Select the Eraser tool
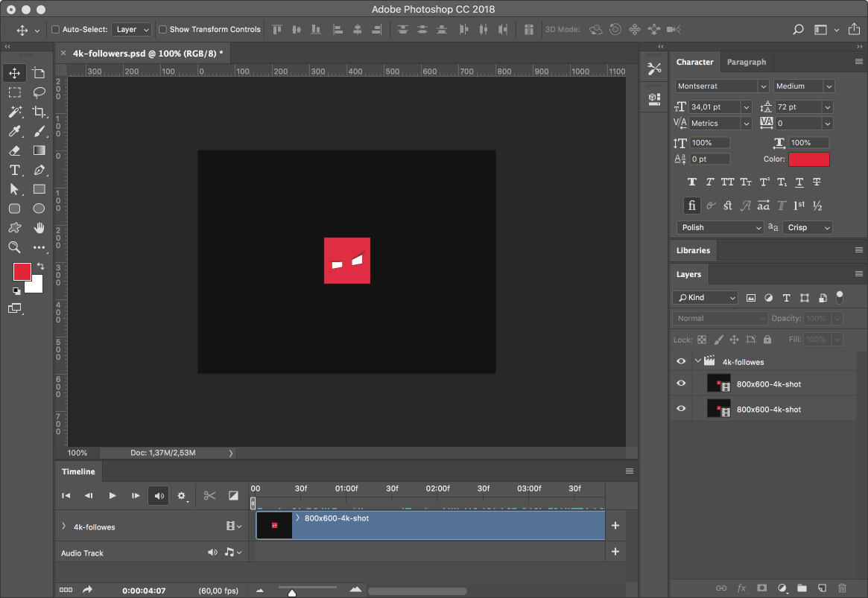This screenshot has height=598, width=868. click(x=15, y=150)
